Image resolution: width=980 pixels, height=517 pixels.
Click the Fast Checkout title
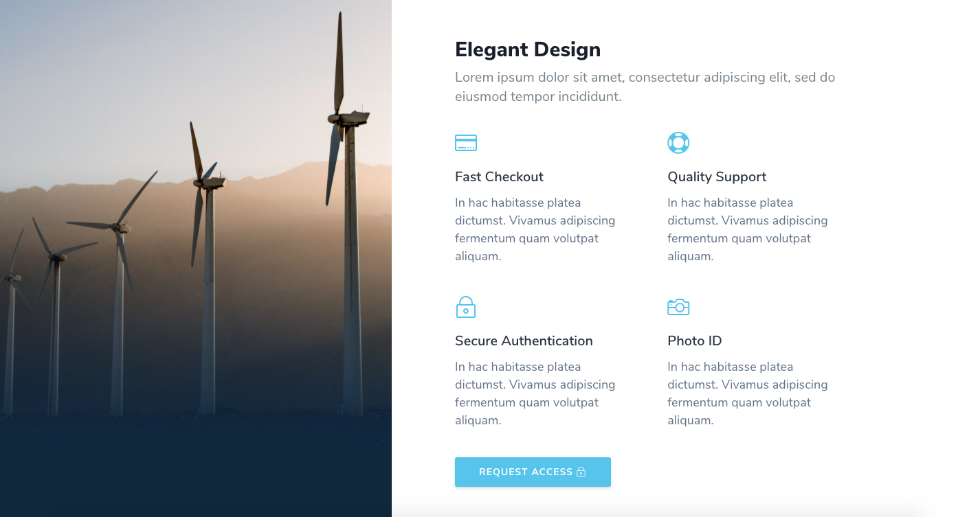[499, 176]
